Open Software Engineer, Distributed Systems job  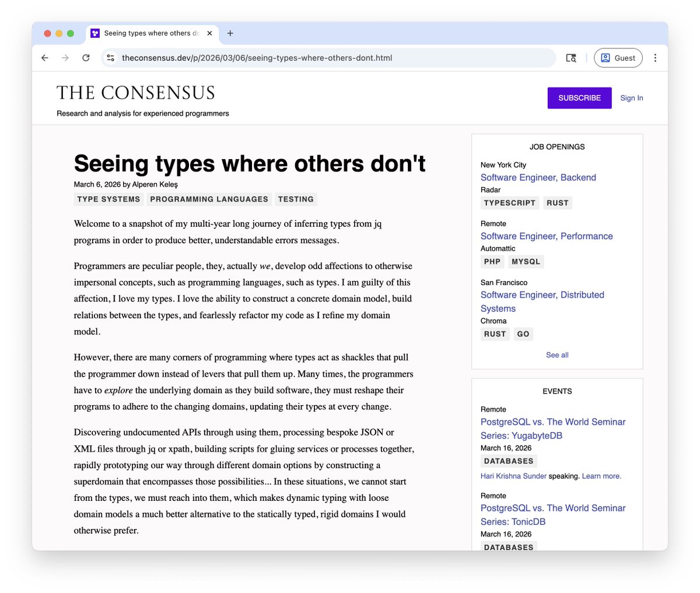(x=542, y=301)
